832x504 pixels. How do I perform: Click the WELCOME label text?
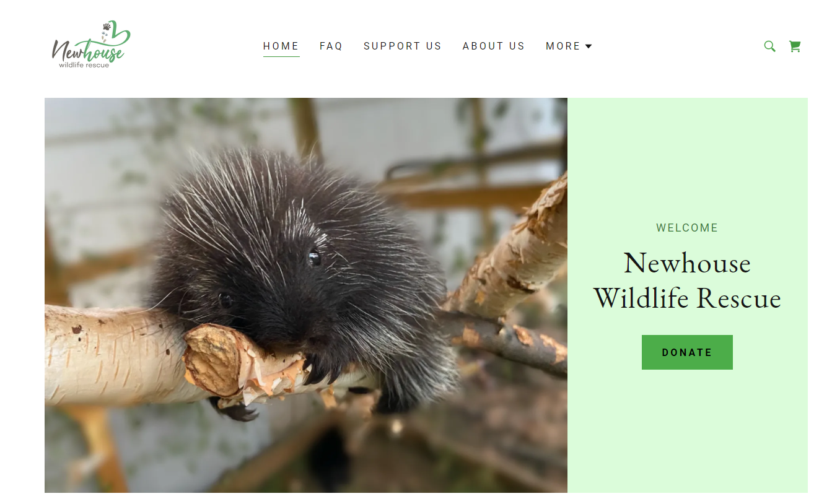[x=687, y=228]
